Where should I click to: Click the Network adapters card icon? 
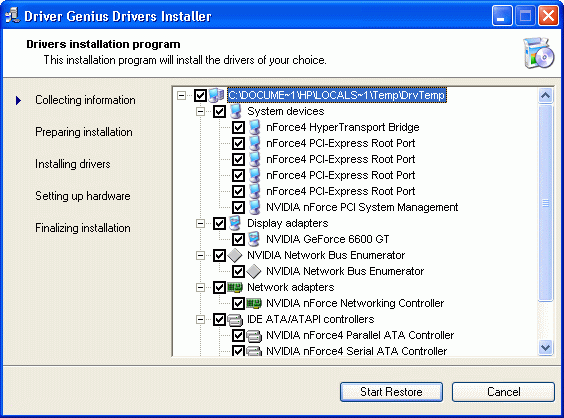click(235, 287)
